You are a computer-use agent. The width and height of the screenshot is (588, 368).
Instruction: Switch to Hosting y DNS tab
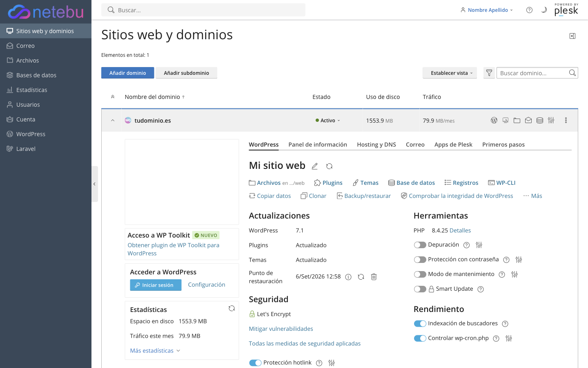click(376, 144)
